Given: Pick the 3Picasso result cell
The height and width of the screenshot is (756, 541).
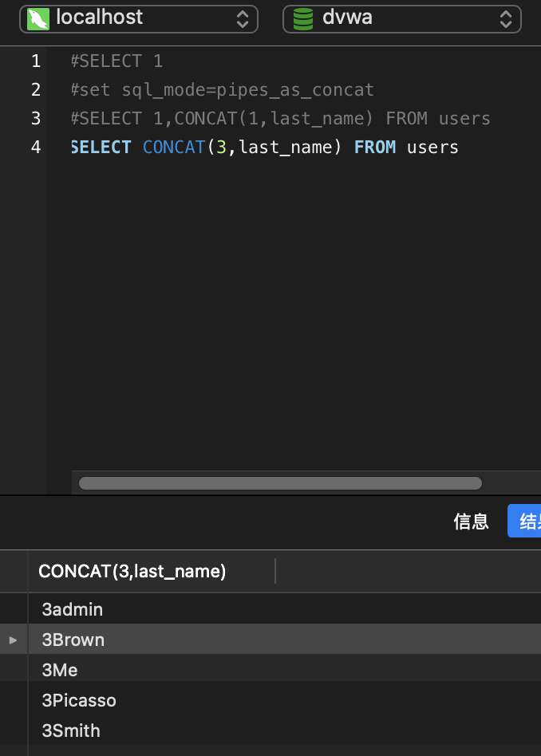Looking at the screenshot, I should 79,700.
